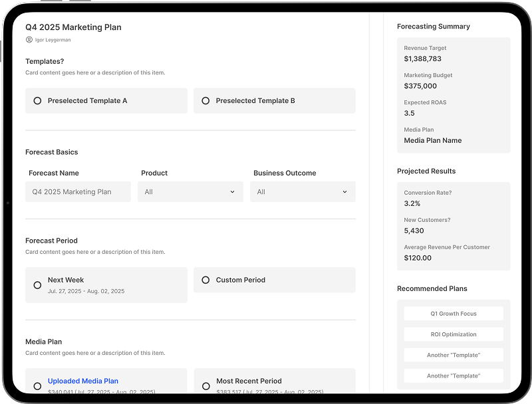Select the Preselected Template A radio button
The image size is (532, 404).
coord(37,101)
